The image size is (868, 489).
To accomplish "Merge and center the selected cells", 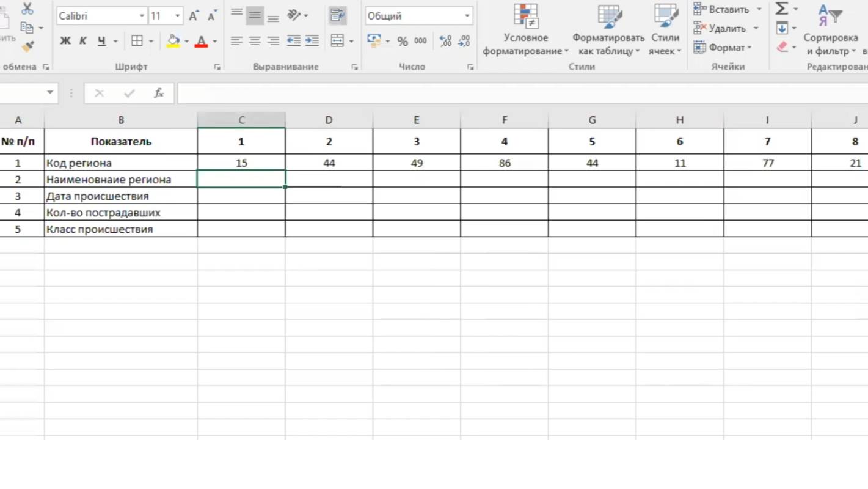I will point(337,41).
